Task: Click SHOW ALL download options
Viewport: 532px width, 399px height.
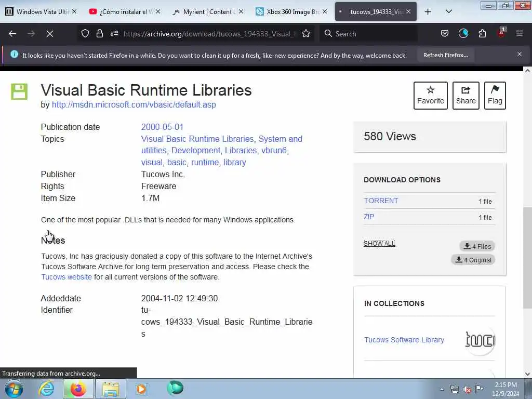Action: click(379, 243)
